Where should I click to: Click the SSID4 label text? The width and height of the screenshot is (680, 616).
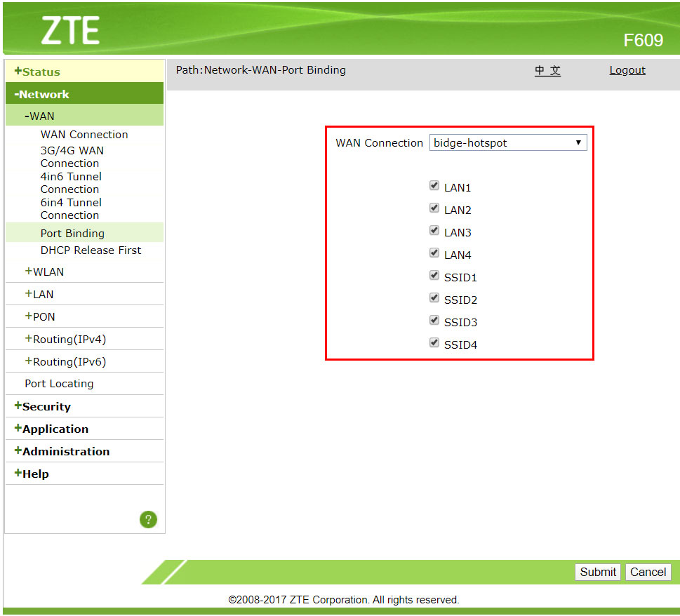pyautogui.click(x=460, y=344)
